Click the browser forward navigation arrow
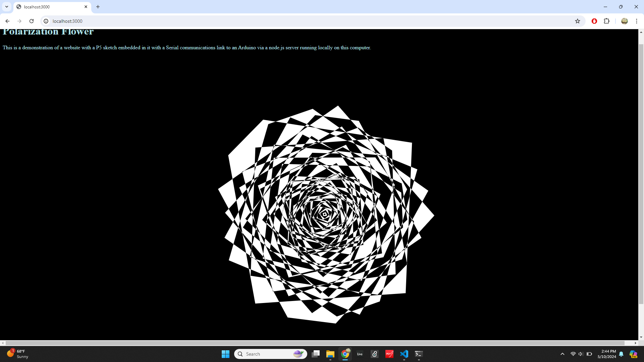644x362 pixels. point(19,21)
